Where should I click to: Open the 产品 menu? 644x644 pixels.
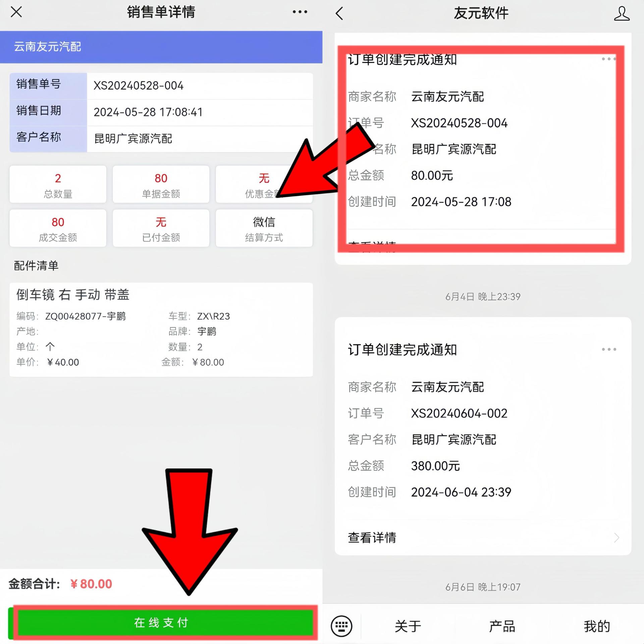(502, 626)
